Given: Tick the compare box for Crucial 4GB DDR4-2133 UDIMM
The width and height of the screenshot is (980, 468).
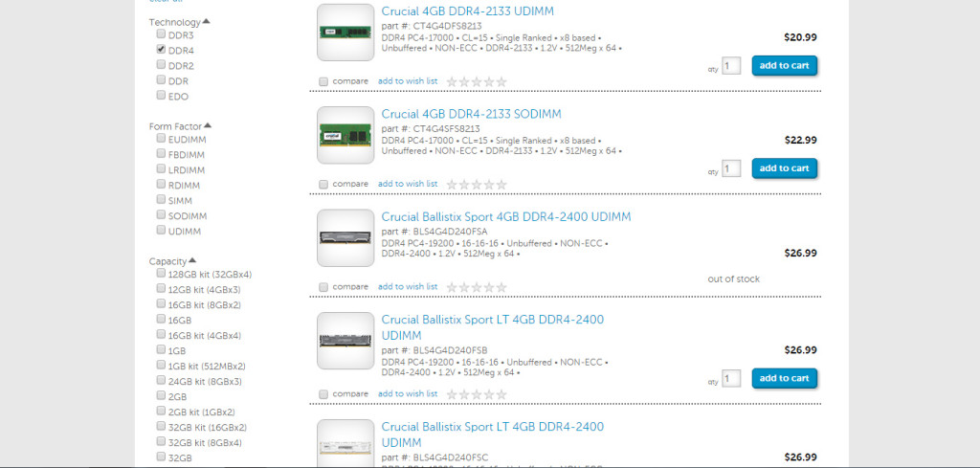Looking at the screenshot, I should pyautogui.click(x=323, y=81).
